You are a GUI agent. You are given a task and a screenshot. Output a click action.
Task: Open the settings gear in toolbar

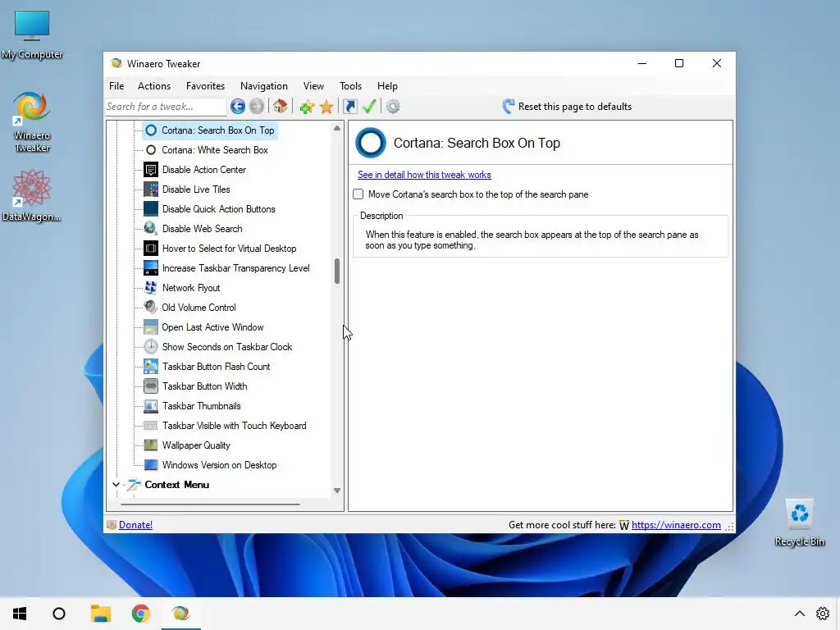pos(393,107)
